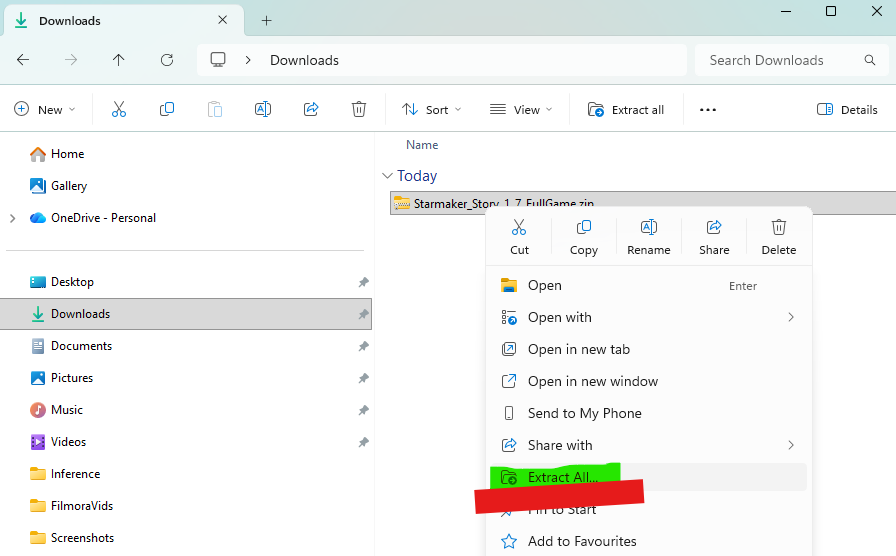
Task: Open the FilmoraVids folder in the sidebar
Action: [71, 506]
